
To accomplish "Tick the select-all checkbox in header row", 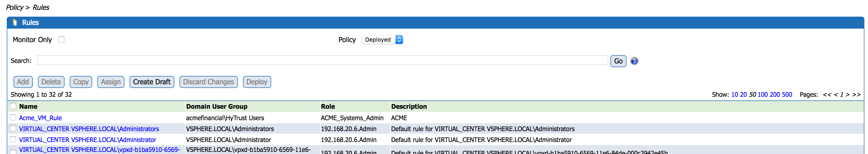I will [x=13, y=106].
